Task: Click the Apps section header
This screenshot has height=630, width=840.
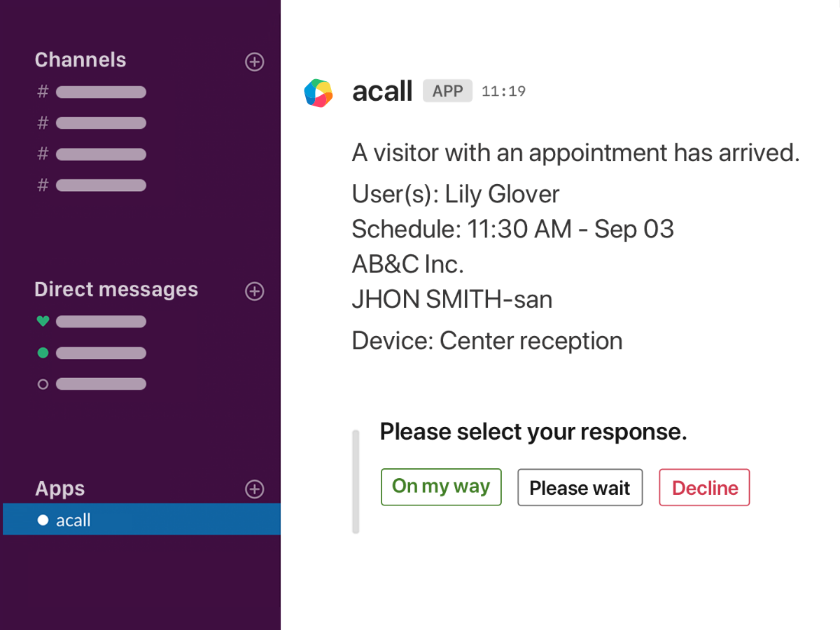Action: click(x=59, y=489)
